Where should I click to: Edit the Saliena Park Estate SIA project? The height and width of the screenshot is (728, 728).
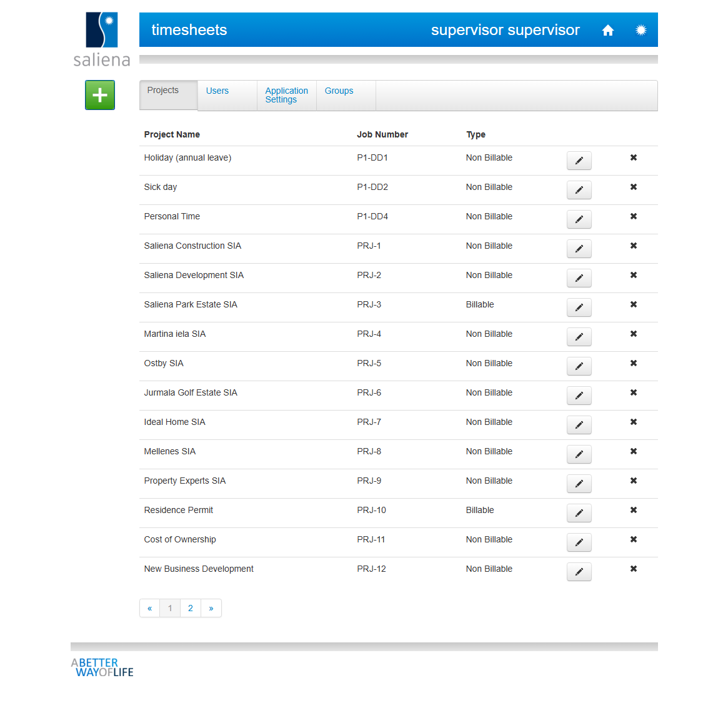(579, 307)
